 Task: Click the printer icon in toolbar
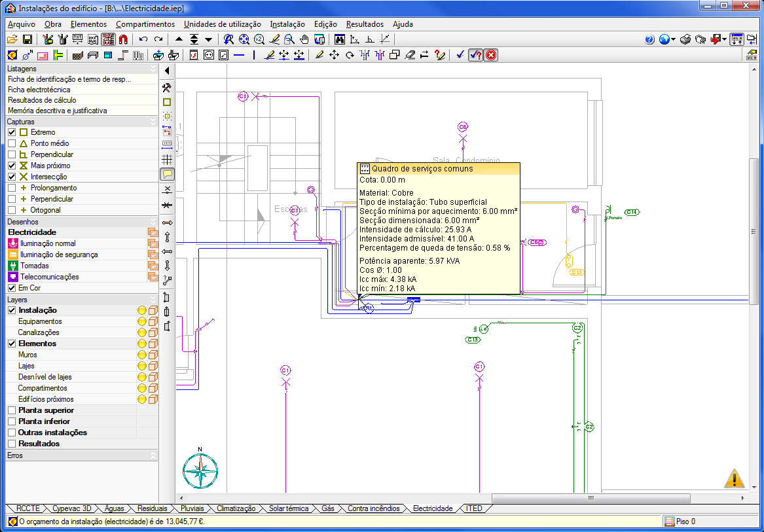pyautogui.click(x=685, y=39)
